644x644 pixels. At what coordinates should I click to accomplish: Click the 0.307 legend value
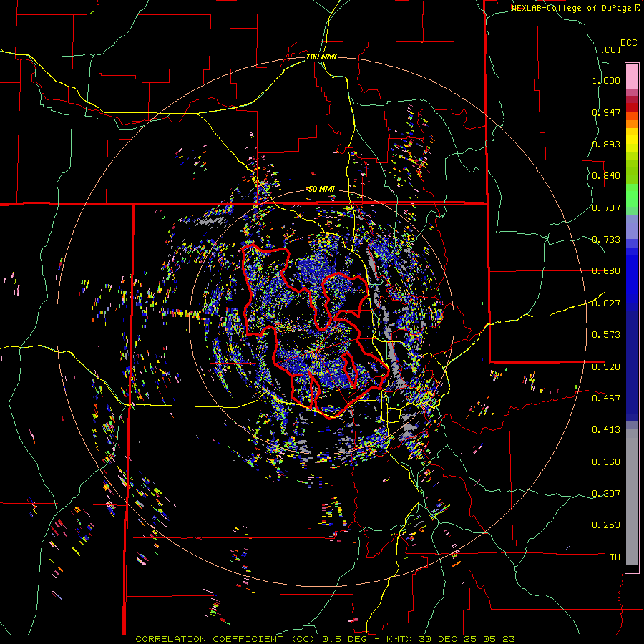pyautogui.click(x=606, y=494)
